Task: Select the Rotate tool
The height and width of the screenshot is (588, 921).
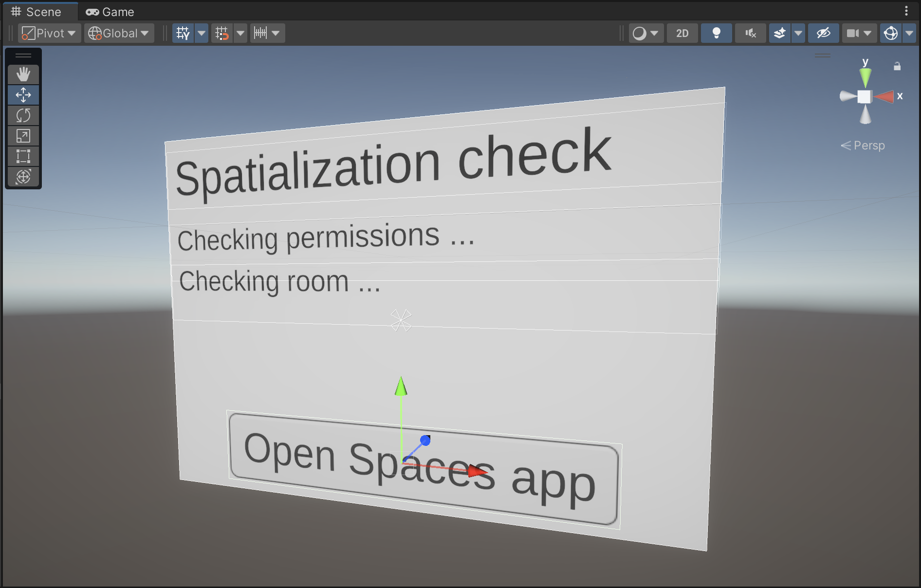Action: pyautogui.click(x=23, y=115)
